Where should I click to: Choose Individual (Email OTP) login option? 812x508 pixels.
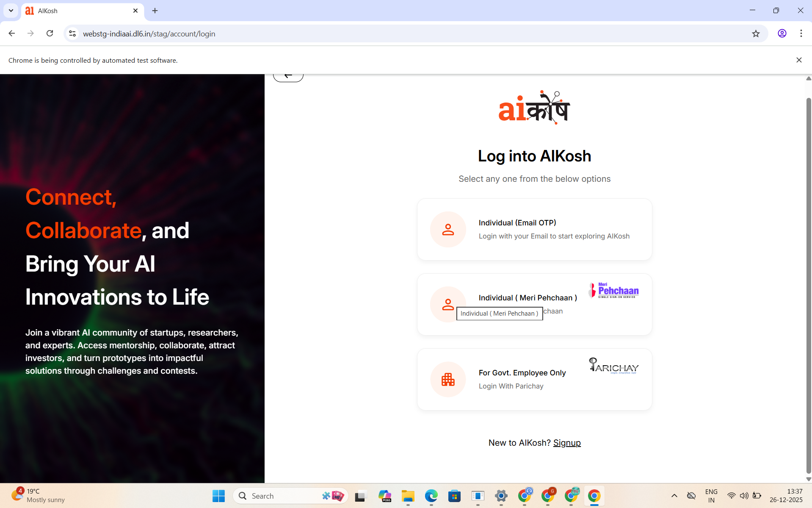534,229
